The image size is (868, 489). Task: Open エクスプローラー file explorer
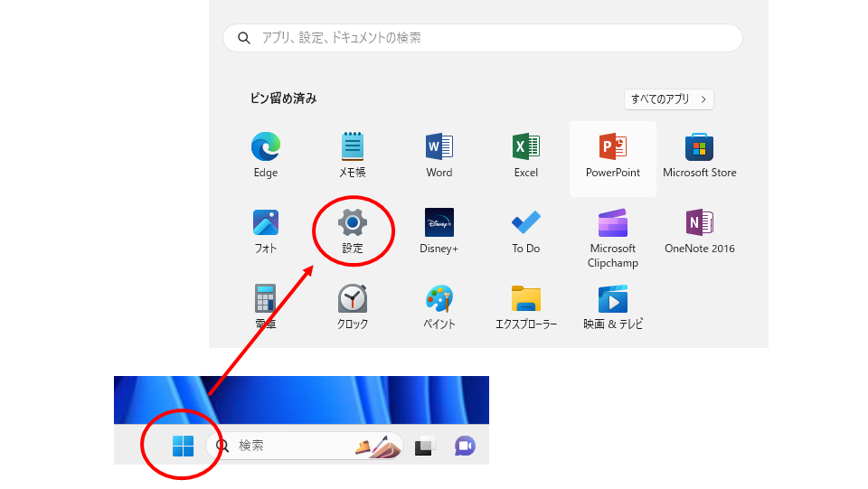pyautogui.click(x=526, y=307)
